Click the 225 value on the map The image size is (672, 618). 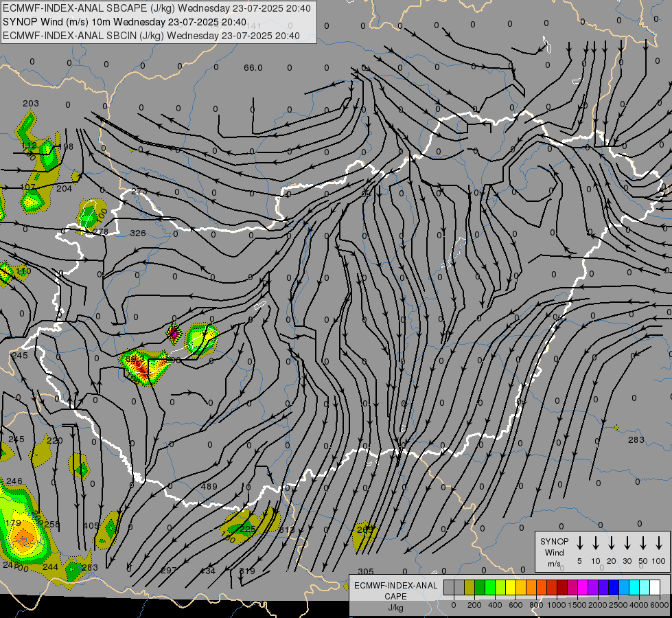point(247,529)
